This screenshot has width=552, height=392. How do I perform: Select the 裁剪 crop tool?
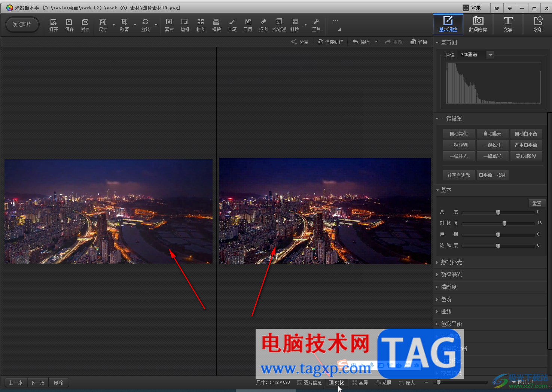124,25
